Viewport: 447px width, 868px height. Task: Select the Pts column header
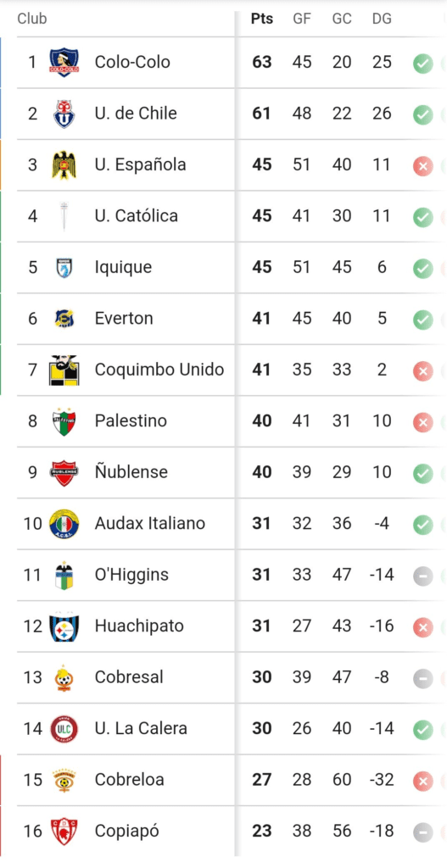262,19
